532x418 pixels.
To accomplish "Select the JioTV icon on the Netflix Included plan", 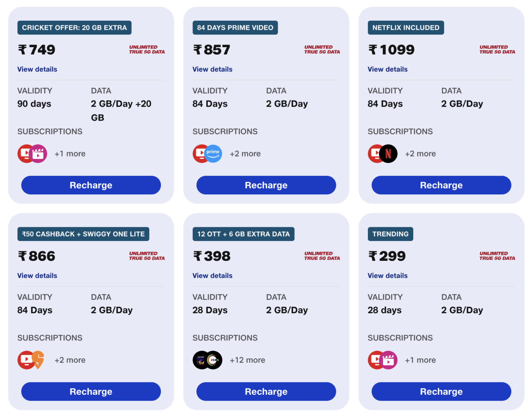I will pos(376,153).
